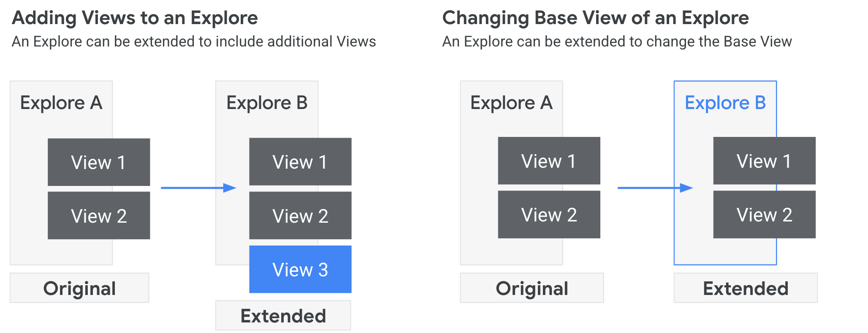Click the Extended label under blue-outlined Explore B
Screen dimensions: 868x333
click(x=746, y=288)
